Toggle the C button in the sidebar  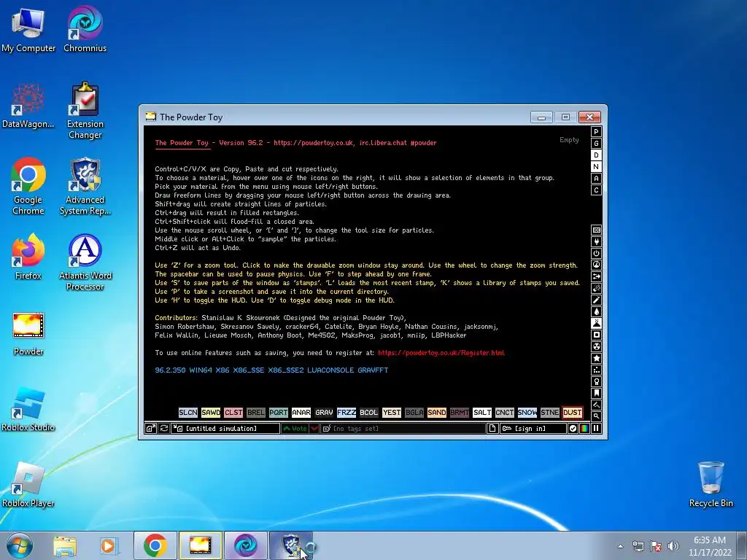tap(596, 190)
